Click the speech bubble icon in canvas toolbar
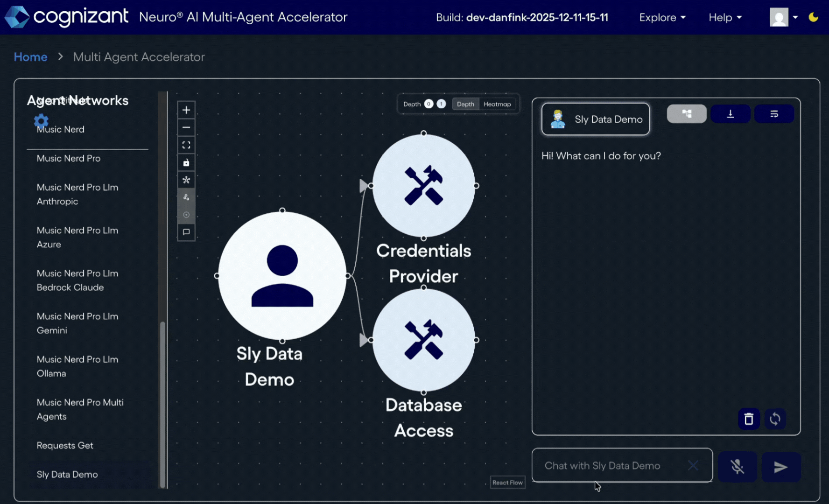 [x=186, y=232]
